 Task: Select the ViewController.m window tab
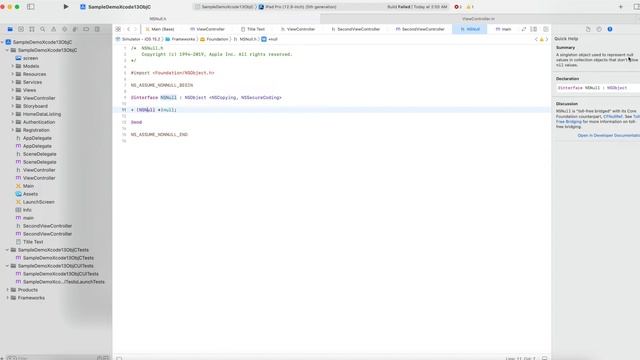478,19
